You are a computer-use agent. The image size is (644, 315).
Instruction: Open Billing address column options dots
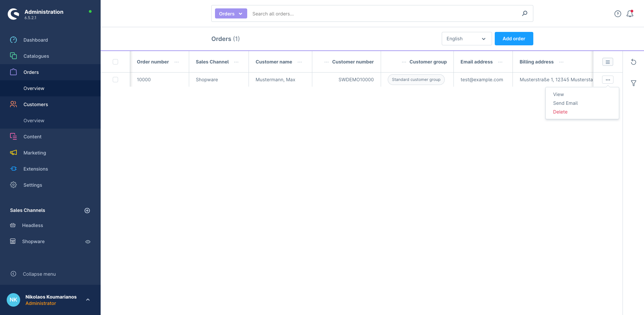click(x=561, y=62)
